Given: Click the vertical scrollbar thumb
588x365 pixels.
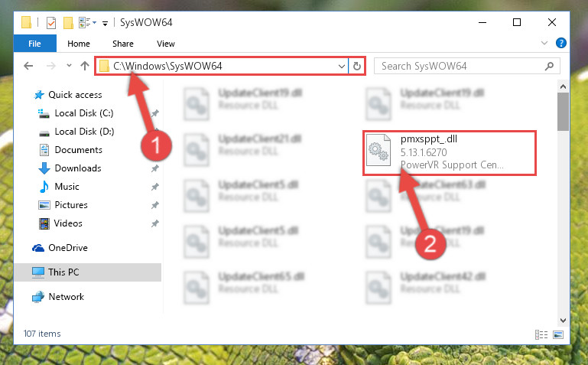Looking at the screenshot, I should 563,112.
